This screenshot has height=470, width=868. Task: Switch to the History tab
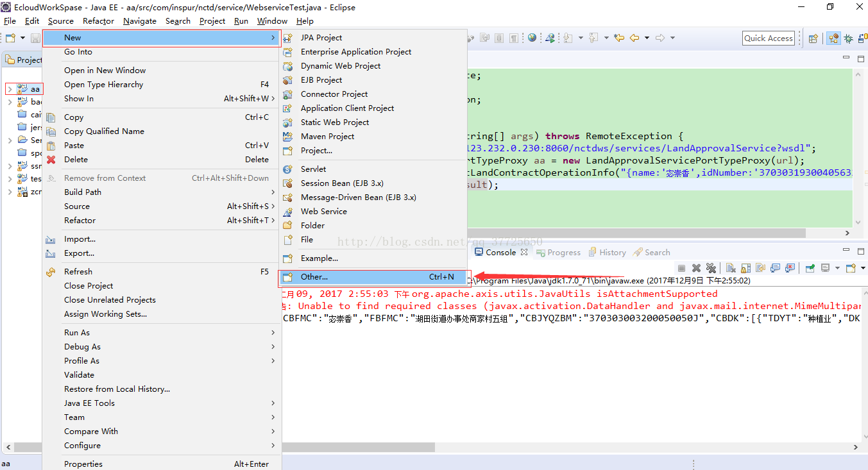coord(607,252)
